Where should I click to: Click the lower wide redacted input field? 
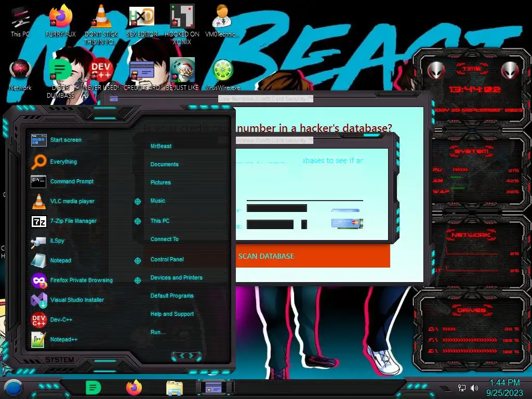270,224
